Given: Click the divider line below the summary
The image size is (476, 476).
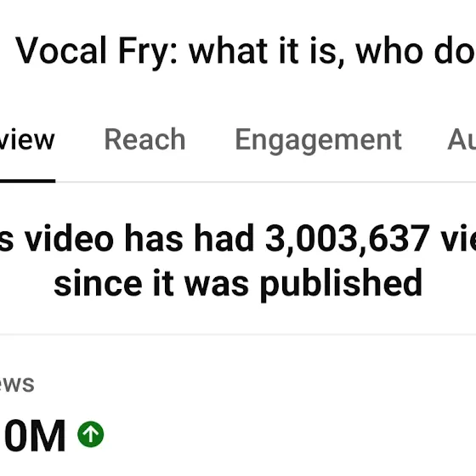Looking at the screenshot, I should coord(238,334).
